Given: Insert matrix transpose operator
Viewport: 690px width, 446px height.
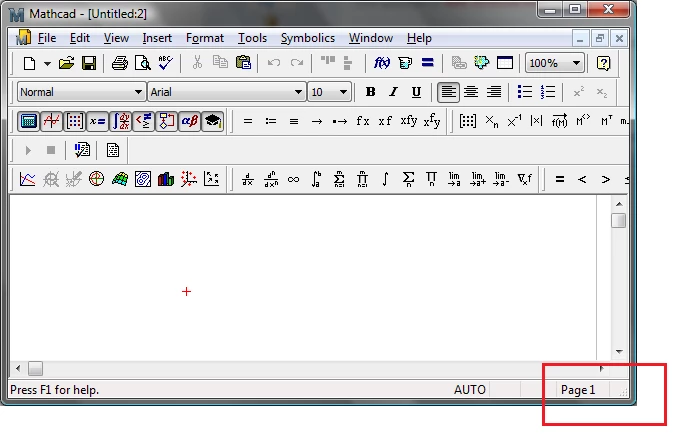Looking at the screenshot, I should pyautogui.click(x=606, y=121).
